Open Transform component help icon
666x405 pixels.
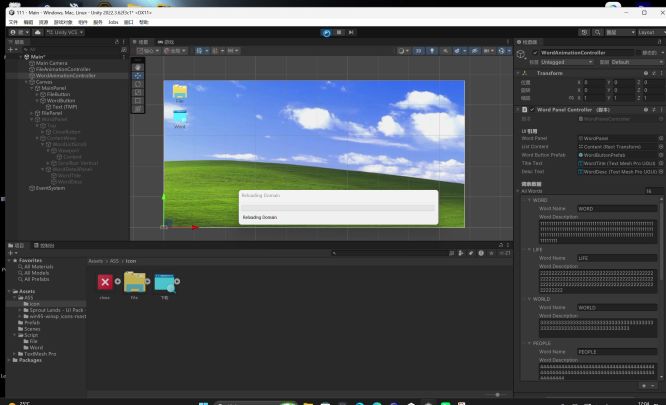click(646, 73)
